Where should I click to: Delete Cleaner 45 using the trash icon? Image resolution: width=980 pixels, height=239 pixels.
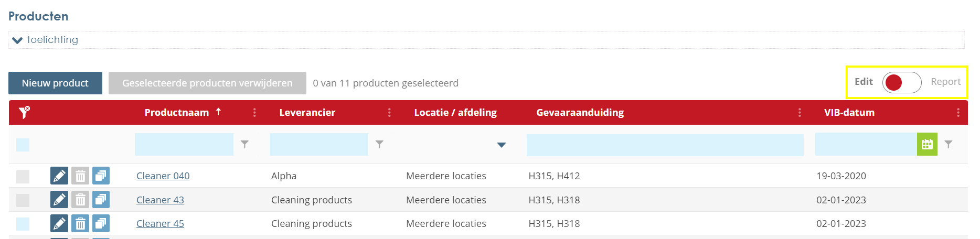click(80, 224)
